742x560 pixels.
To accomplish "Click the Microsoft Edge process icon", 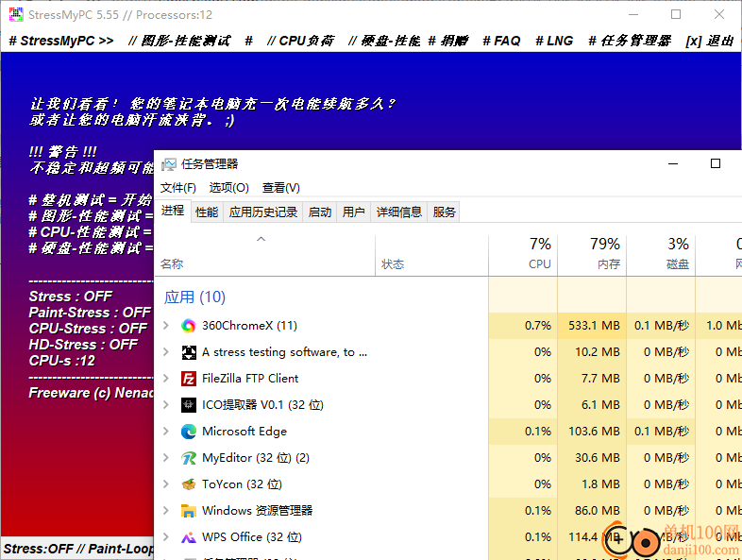I will tap(189, 432).
